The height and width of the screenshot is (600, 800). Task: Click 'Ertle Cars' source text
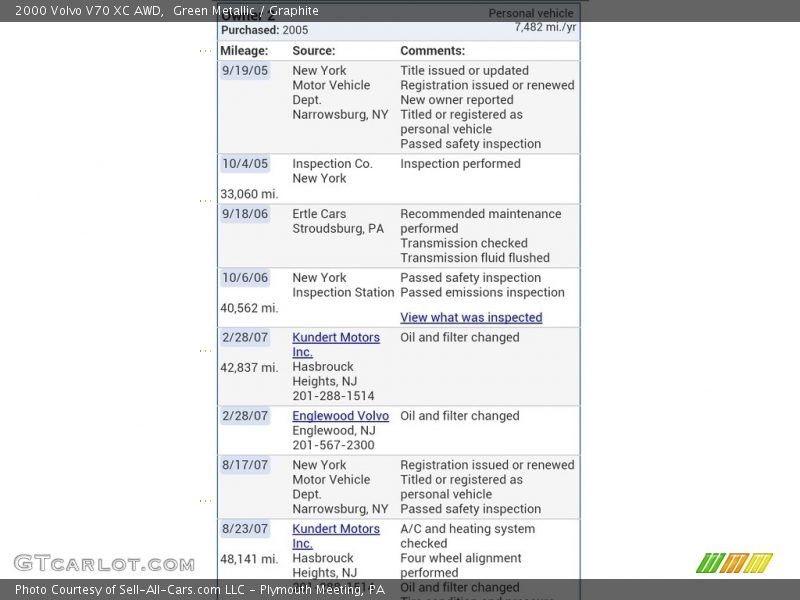[x=319, y=214]
